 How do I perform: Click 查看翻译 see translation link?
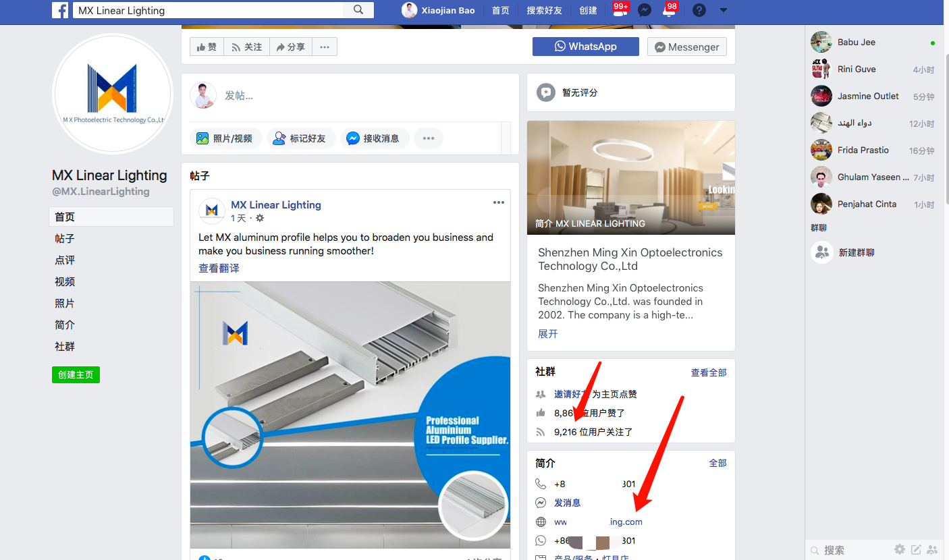(x=219, y=268)
